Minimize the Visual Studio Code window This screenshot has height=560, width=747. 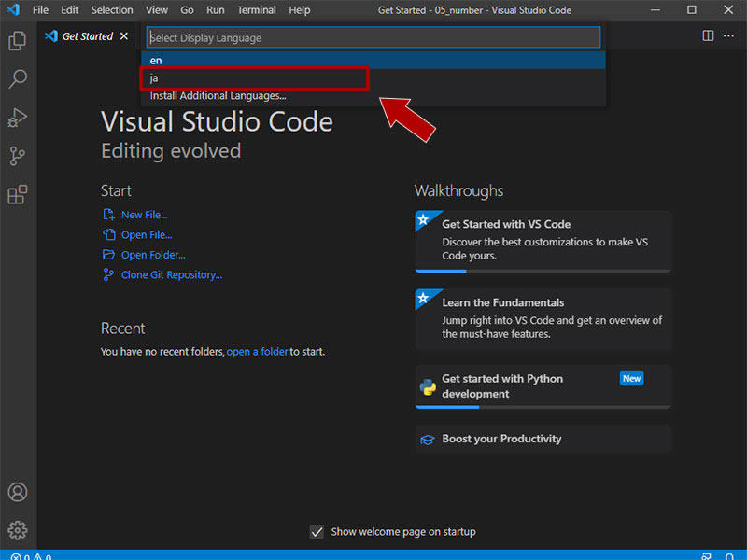[655, 9]
